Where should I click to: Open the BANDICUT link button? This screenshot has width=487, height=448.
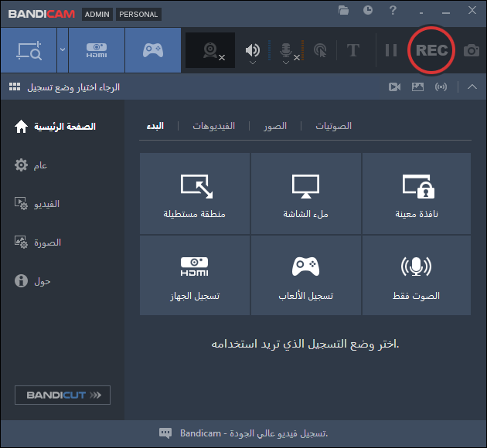coord(63,395)
